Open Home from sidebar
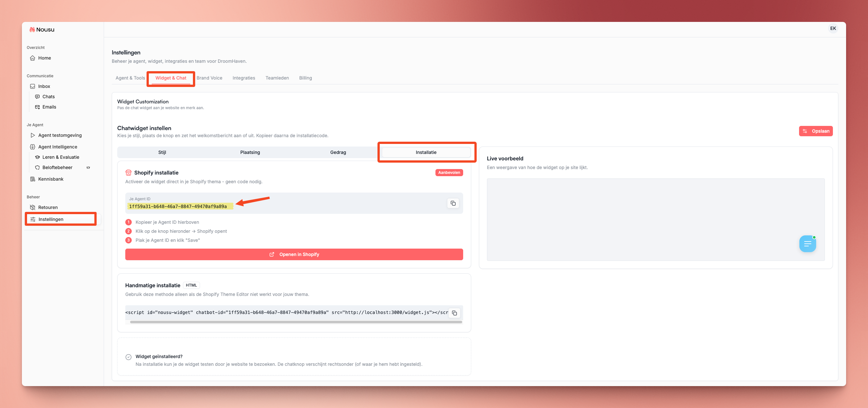868x408 pixels. (x=44, y=58)
